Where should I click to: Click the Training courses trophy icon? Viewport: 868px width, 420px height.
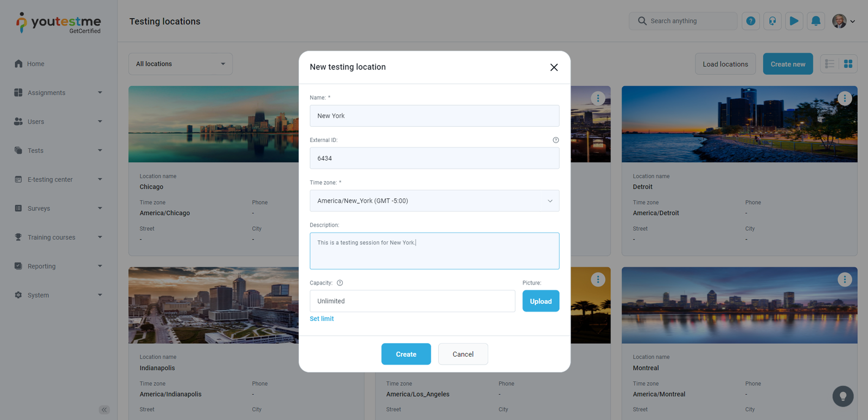[18, 237]
